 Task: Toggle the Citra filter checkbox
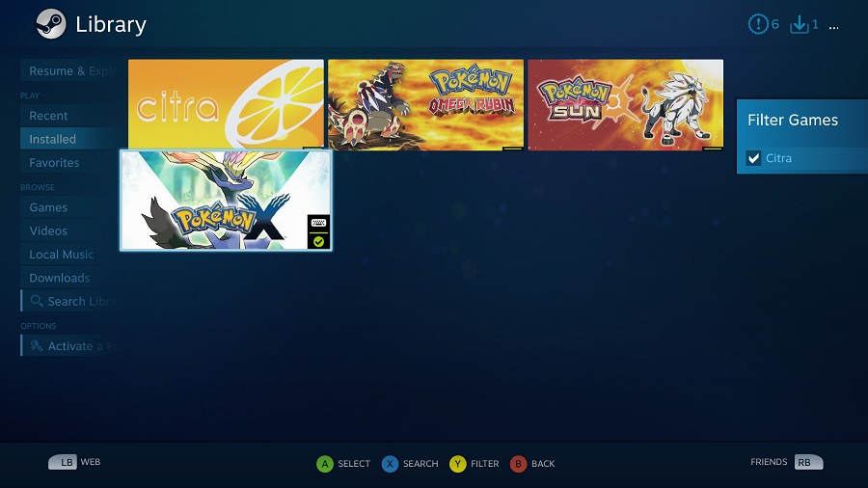pos(753,158)
